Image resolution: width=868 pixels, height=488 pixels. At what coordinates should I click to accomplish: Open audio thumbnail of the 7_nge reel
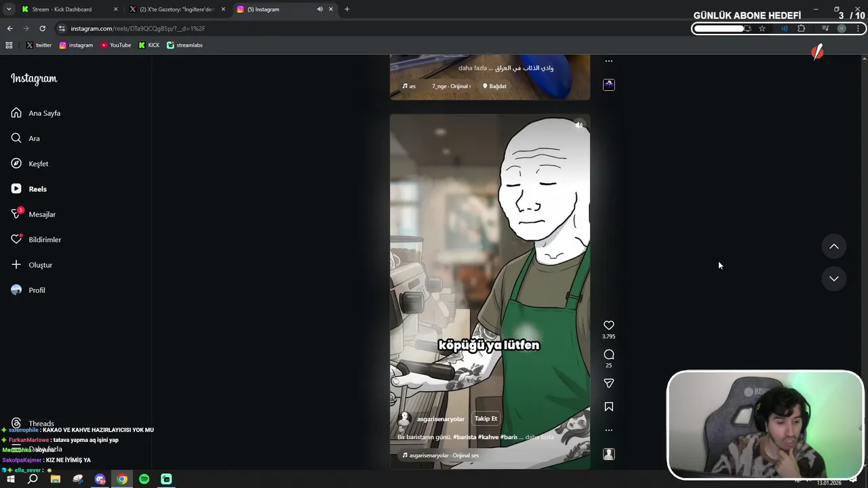[x=609, y=85]
